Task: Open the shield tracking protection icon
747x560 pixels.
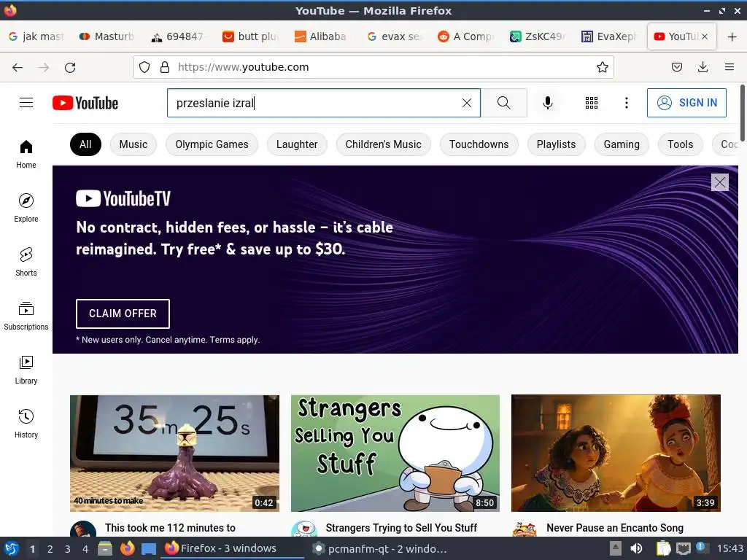Action: pos(144,67)
